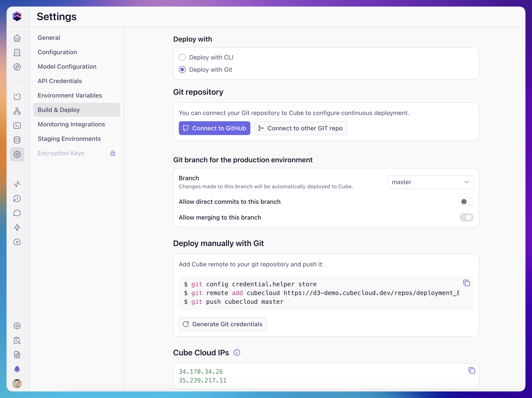Toggle Allow merging to this branch

point(466,217)
